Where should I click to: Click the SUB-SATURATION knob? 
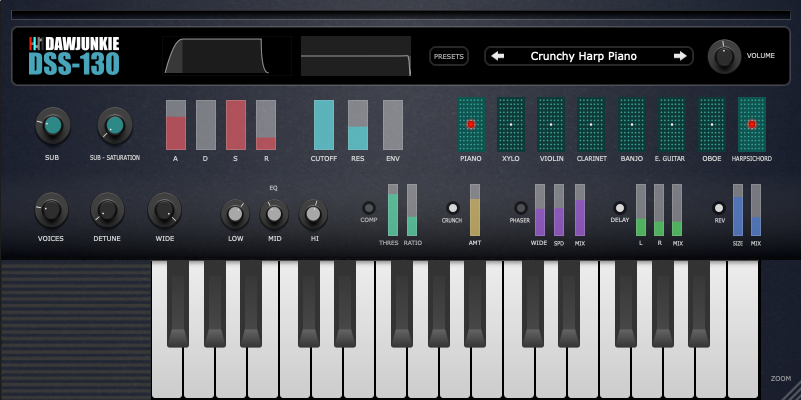coord(115,126)
